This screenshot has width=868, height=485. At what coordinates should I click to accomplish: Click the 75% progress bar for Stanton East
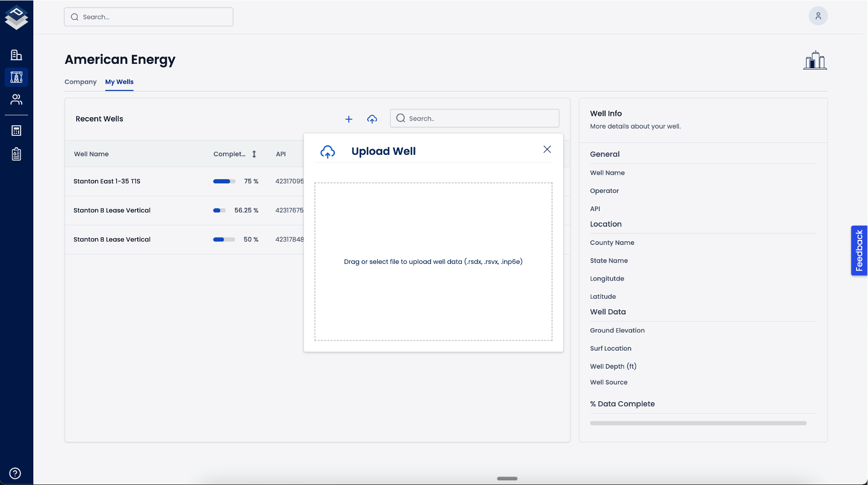pyautogui.click(x=224, y=181)
